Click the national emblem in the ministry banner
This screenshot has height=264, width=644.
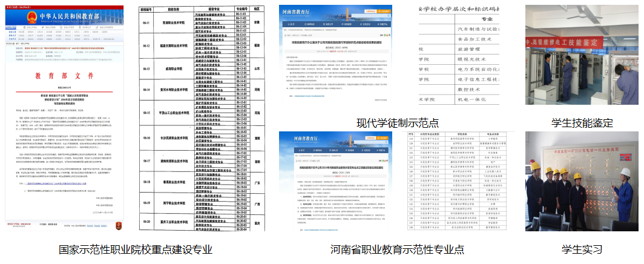click(31, 17)
